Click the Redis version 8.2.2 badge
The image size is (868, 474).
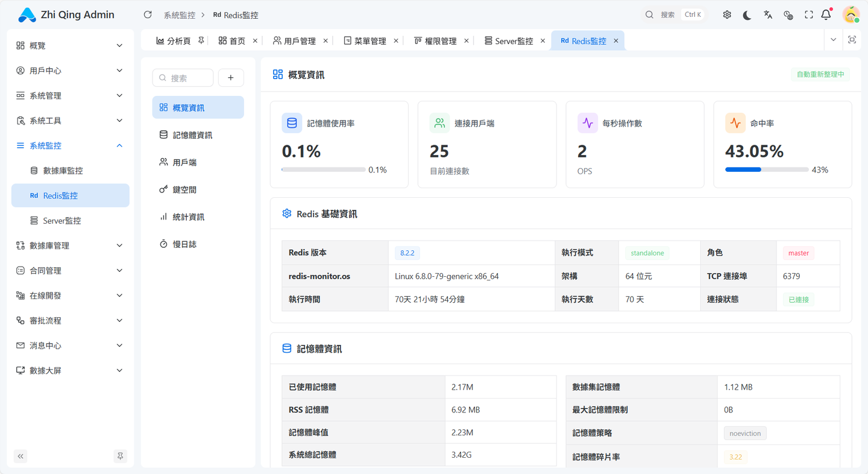(407, 253)
